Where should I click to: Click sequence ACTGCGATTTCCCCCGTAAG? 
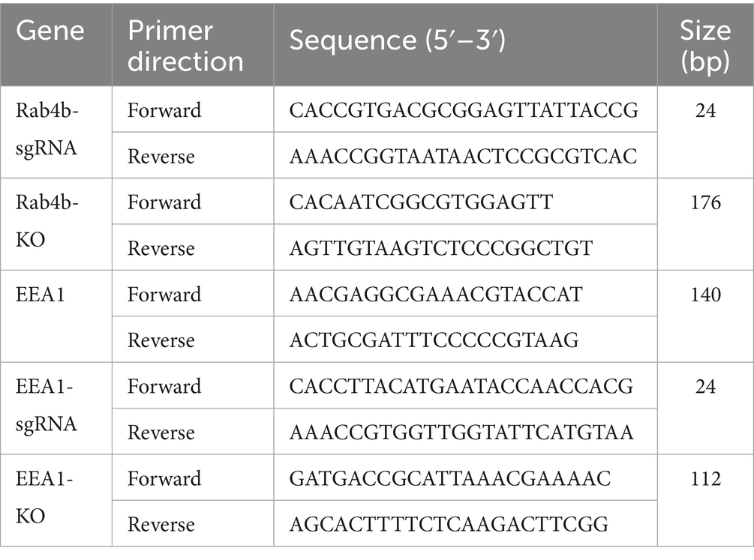pyautogui.click(x=435, y=340)
